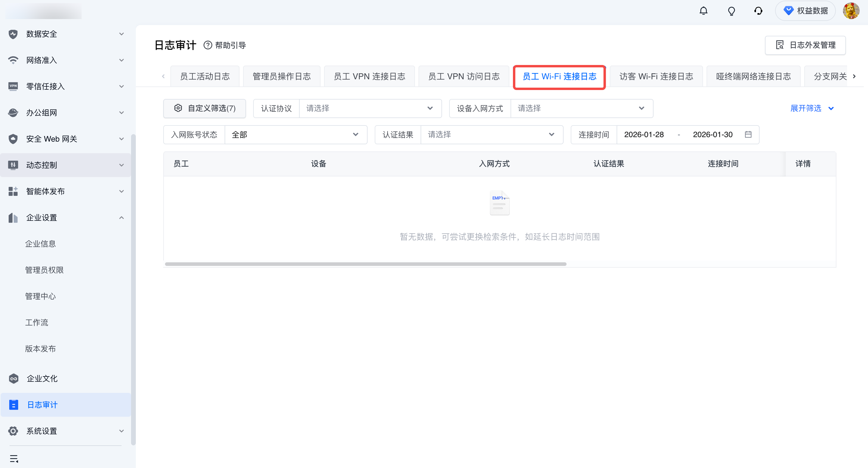
Task: Open 管理中心 in the sidebar
Action: [41, 296]
